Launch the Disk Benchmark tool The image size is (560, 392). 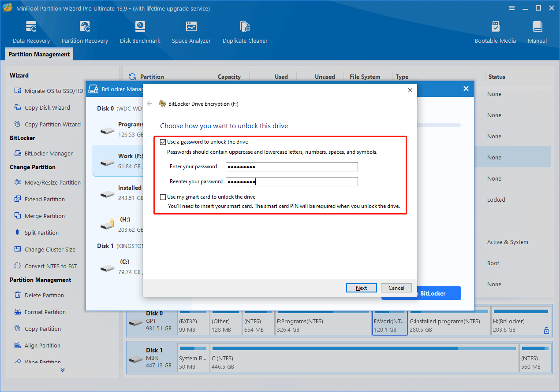[x=140, y=32]
